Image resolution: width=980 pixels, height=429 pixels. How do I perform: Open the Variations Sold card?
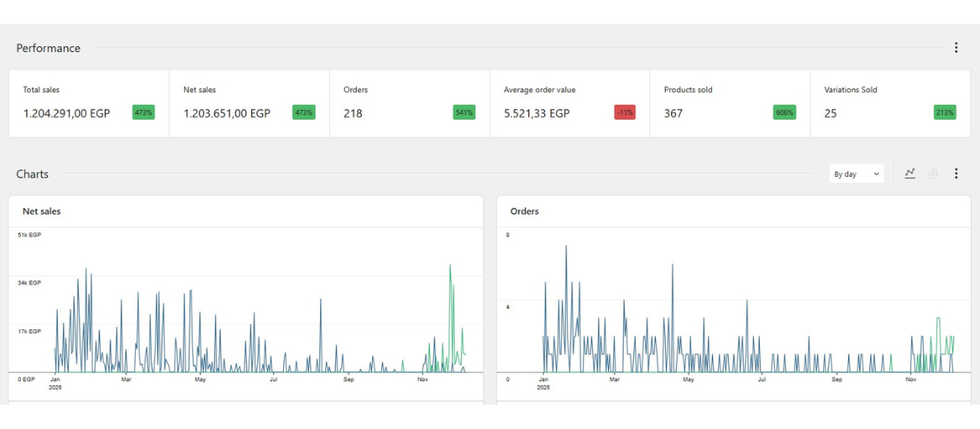pyautogui.click(x=890, y=103)
